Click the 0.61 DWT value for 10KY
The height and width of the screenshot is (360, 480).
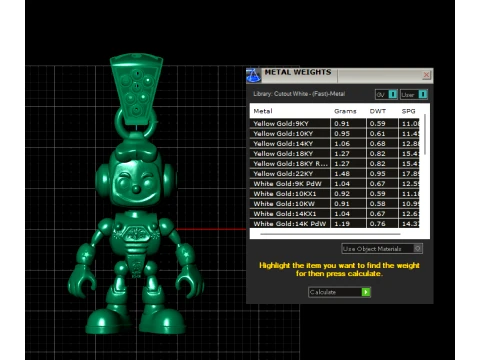[x=377, y=134]
